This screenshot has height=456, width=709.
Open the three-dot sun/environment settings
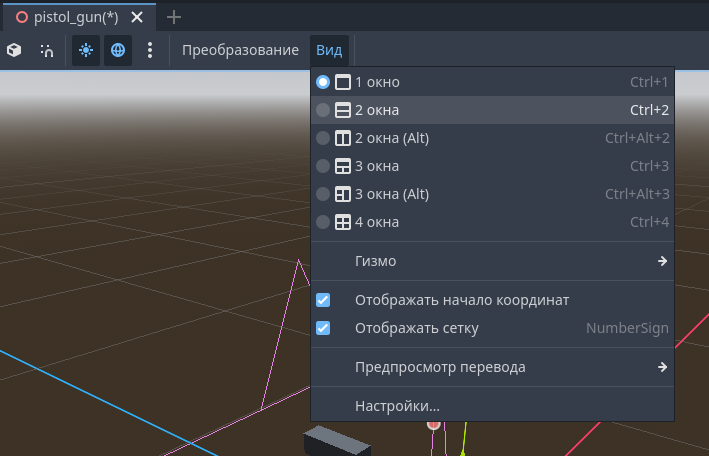tap(150, 50)
